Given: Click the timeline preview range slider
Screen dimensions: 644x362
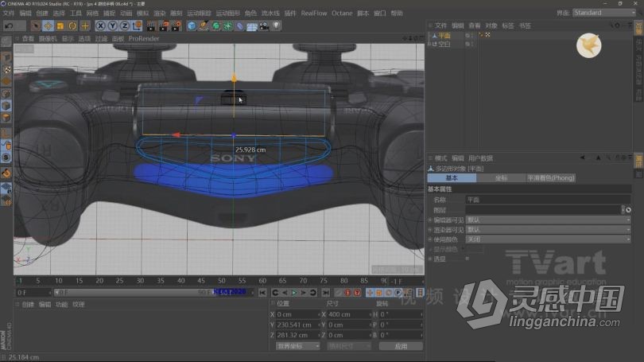Looking at the screenshot, I should 134,293.
